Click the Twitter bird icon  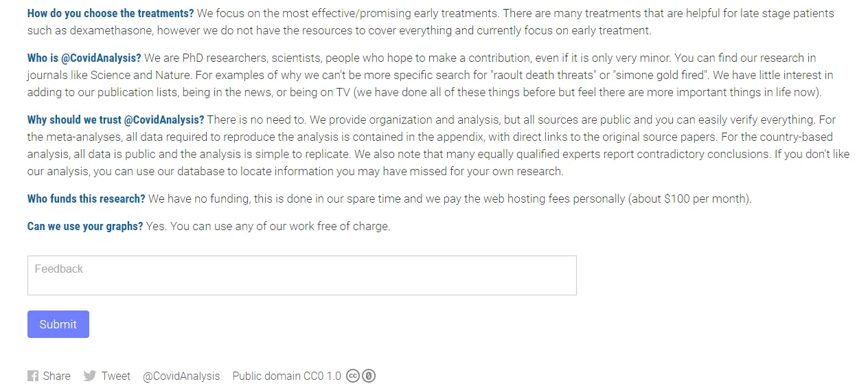[90, 376]
